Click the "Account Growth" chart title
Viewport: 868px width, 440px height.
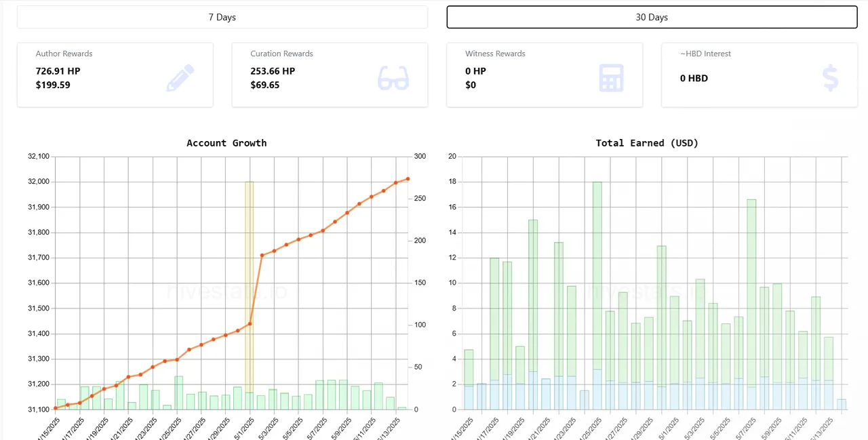point(226,143)
